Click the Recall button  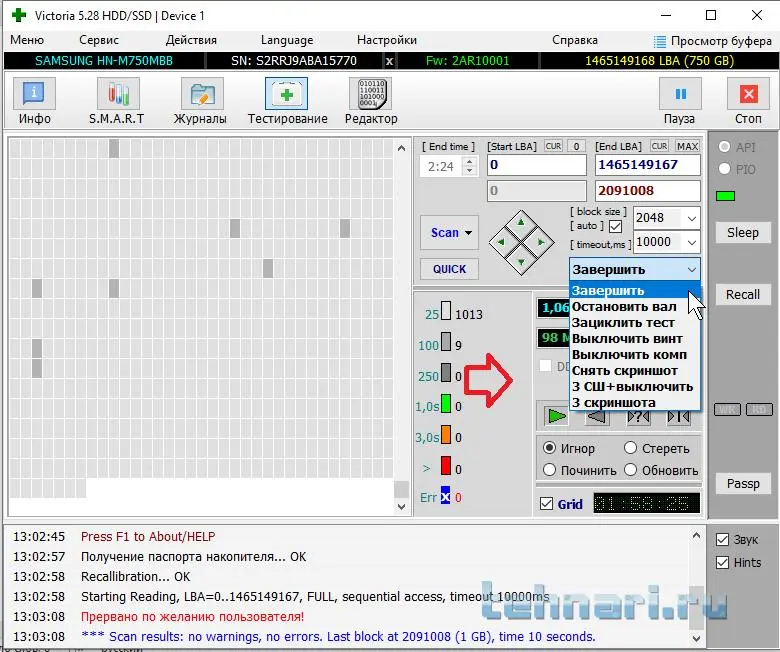[743, 294]
